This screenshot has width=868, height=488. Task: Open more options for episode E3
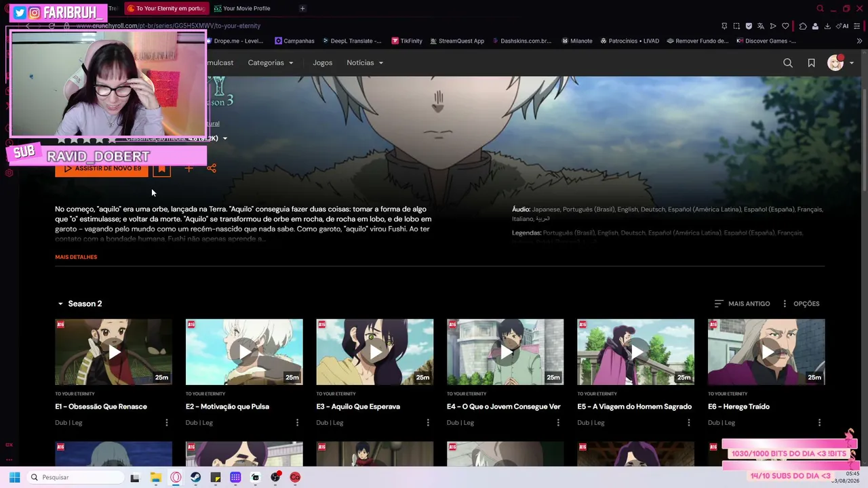(x=428, y=422)
